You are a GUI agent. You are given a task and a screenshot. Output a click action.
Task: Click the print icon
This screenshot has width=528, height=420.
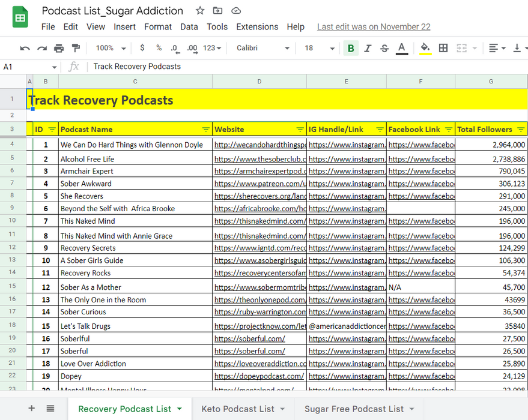pos(59,48)
